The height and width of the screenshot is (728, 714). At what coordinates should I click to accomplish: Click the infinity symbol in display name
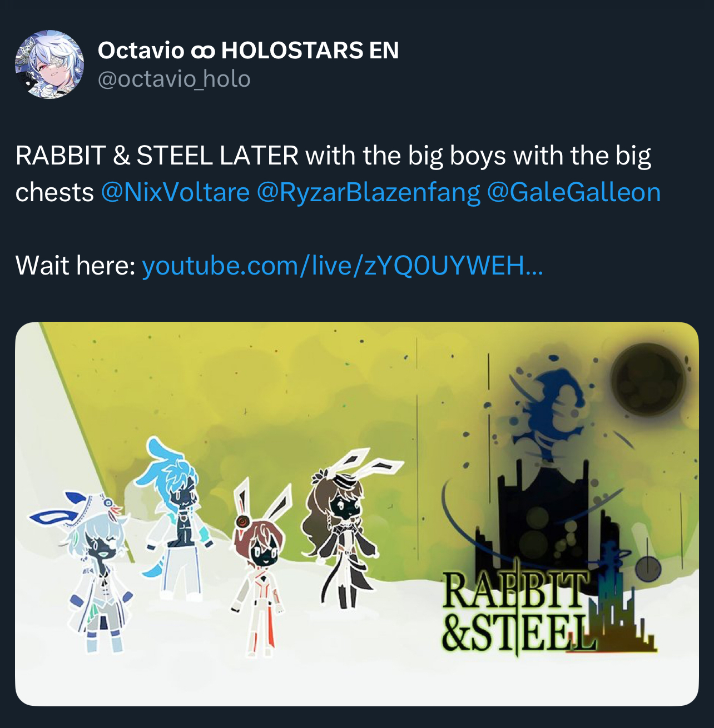coord(202,51)
